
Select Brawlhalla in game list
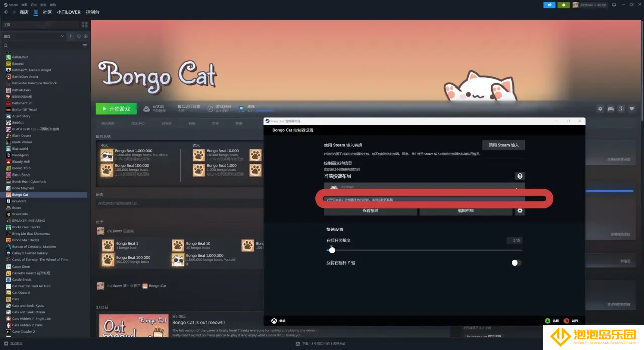click(20, 214)
